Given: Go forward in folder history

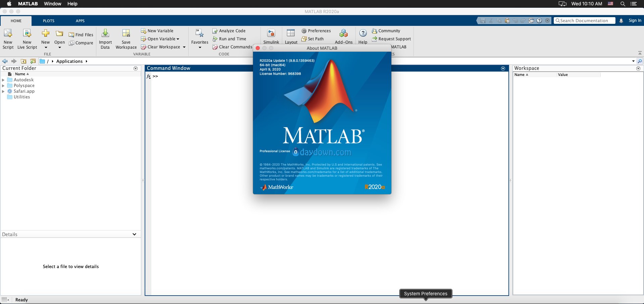Looking at the screenshot, I should click(x=14, y=61).
